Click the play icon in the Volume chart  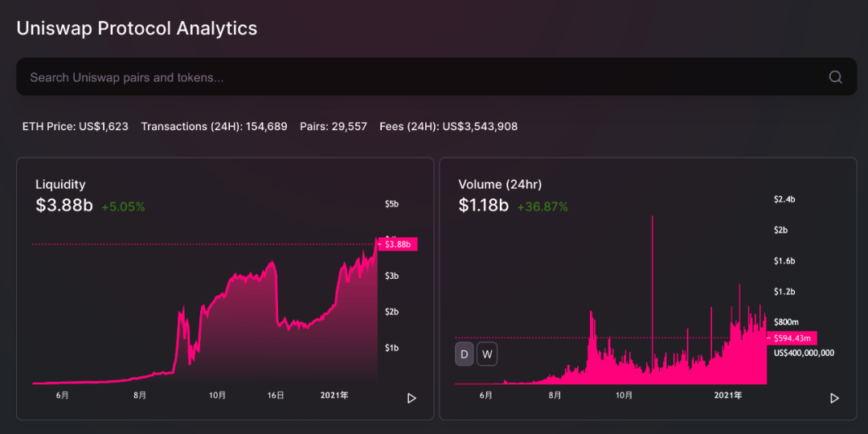point(834,398)
